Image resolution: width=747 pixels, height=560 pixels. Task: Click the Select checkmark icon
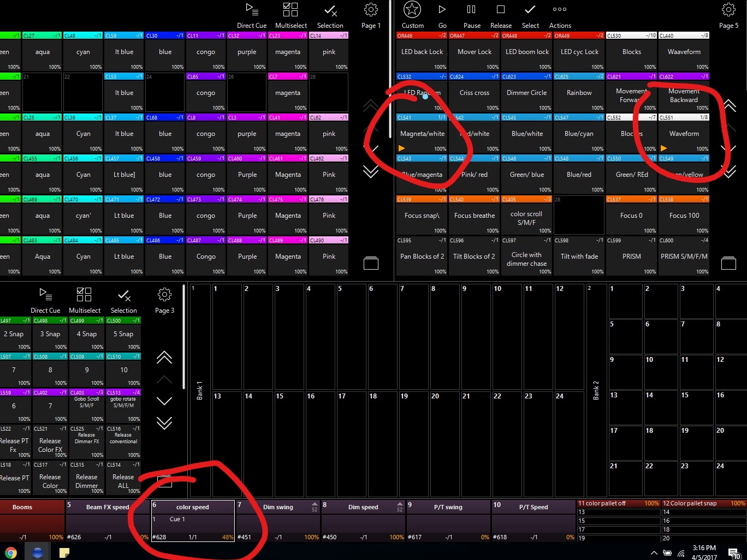point(530,9)
